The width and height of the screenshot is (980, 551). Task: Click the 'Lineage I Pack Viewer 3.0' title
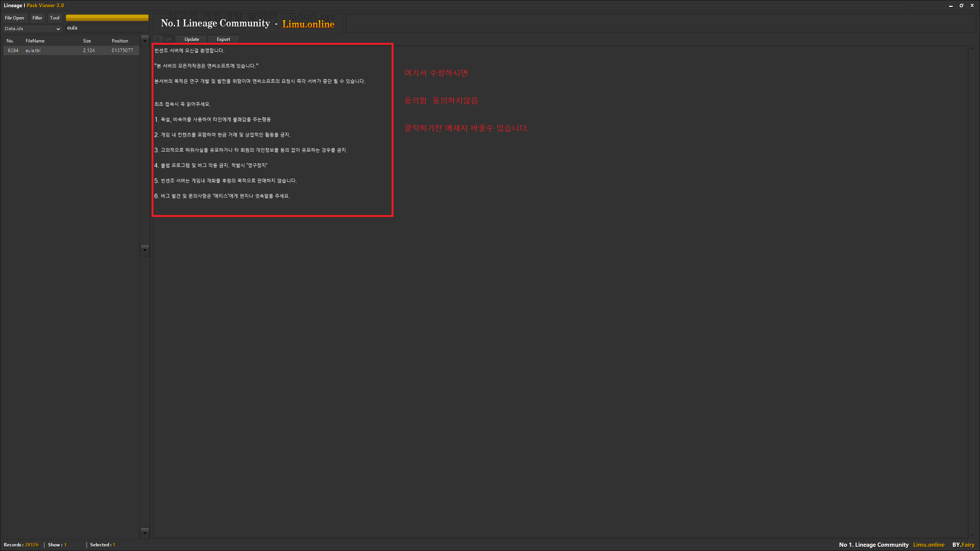coord(34,5)
